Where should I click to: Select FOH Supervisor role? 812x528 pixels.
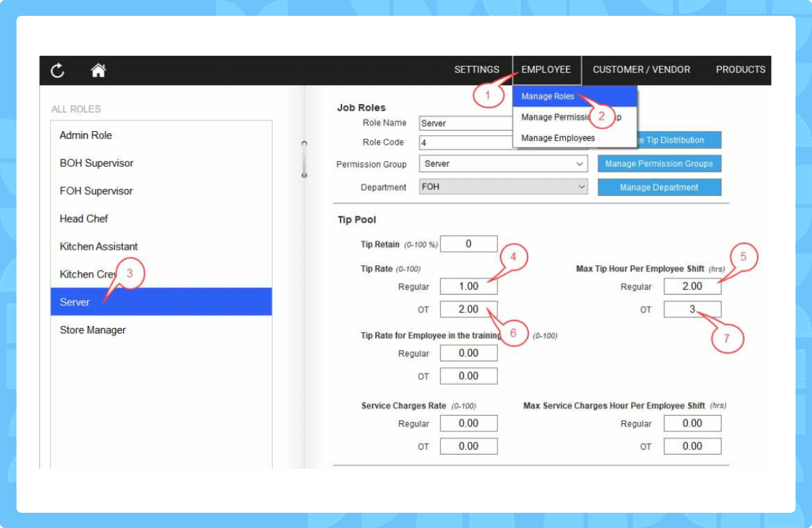pos(161,191)
